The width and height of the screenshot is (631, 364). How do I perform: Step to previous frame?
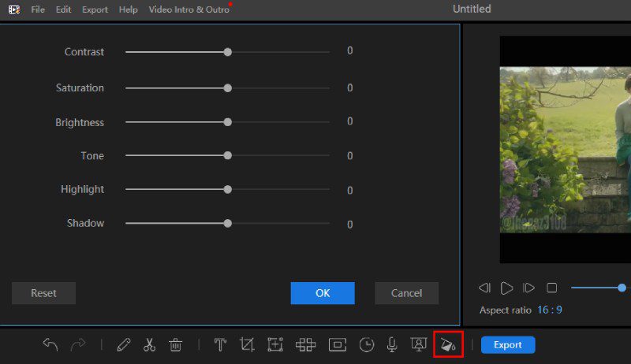484,288
